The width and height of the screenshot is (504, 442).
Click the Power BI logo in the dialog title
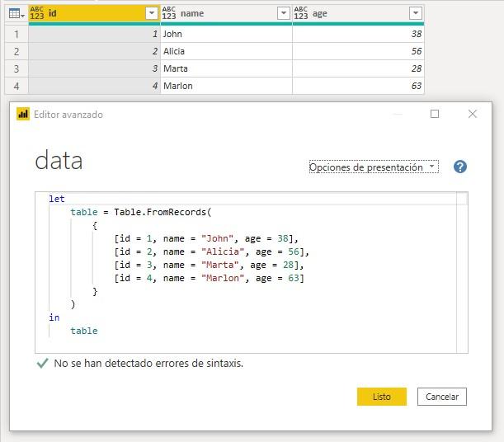click(x=23, y=114)
